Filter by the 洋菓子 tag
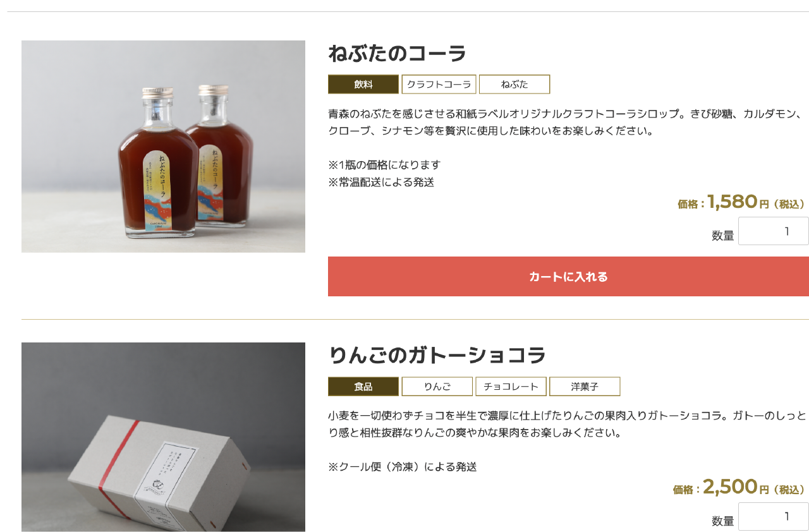This screenshot has height=532, width=809. [x=585, y=387]
